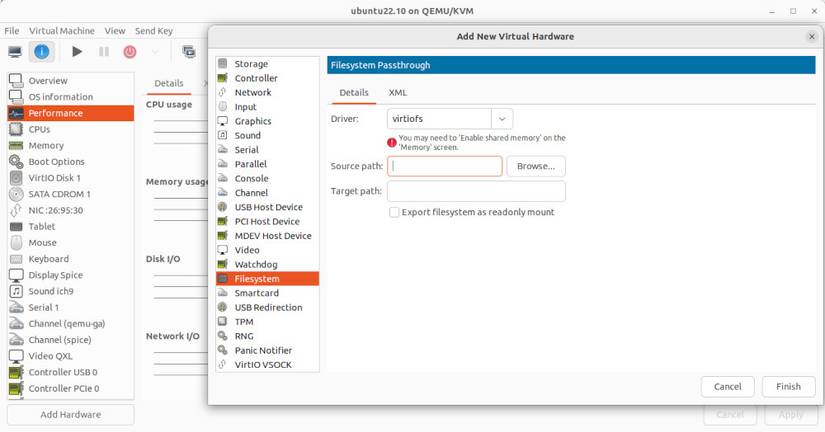Click Finish to add hardware
This screenshot has height=432, width=825.
click(x=788, y=387)
